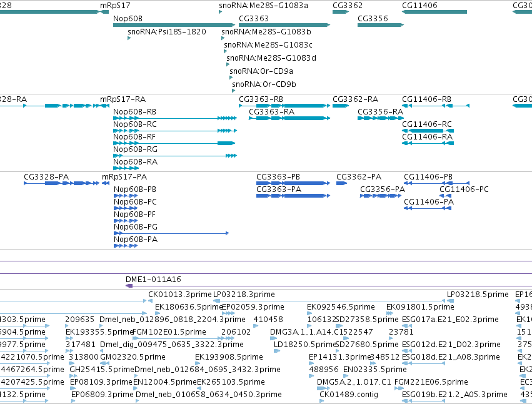The height and width of the screenshot is (404, 532).
Task: Select snoRNA:Me28S-G1083d marker
Action: [x=228, y=64]
